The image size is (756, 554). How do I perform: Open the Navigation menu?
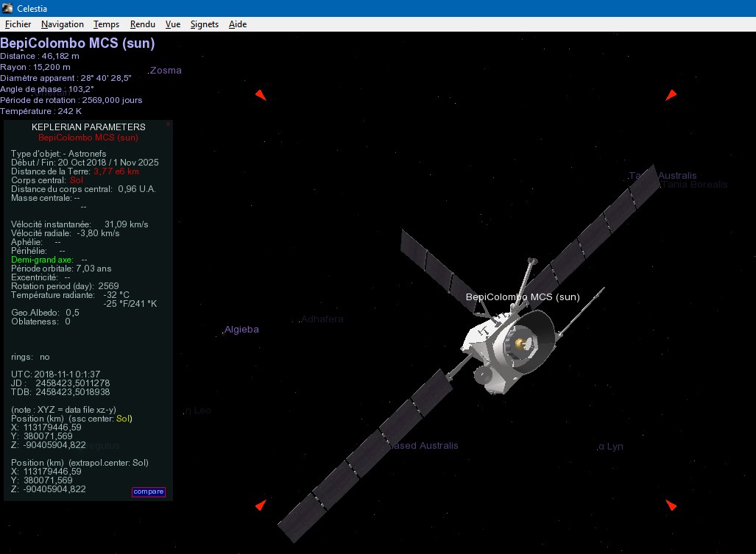[x=62, y=24]
